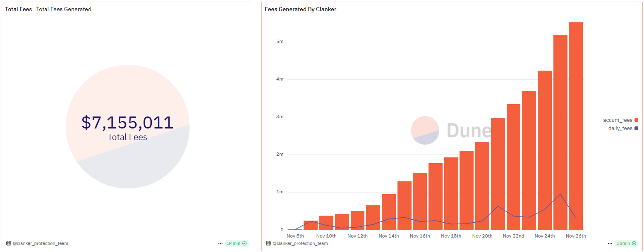This screenshot has width=644, height=252.
Task: Click the Total Fees panel title
Action: click(x=19, y=9)
